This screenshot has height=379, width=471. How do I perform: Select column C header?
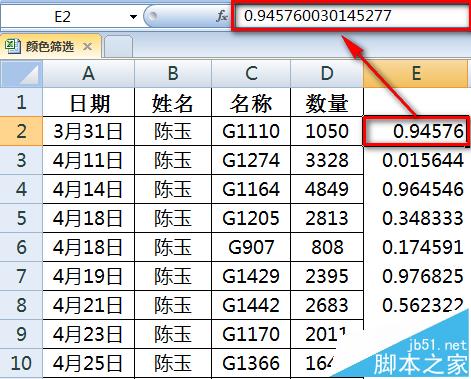tap(251, 73)
